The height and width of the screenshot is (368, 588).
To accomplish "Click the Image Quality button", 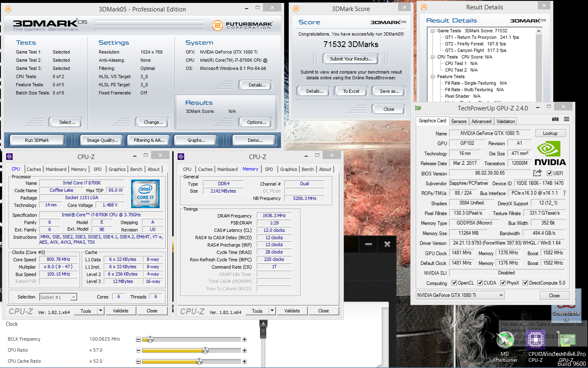I will point(102,140).
